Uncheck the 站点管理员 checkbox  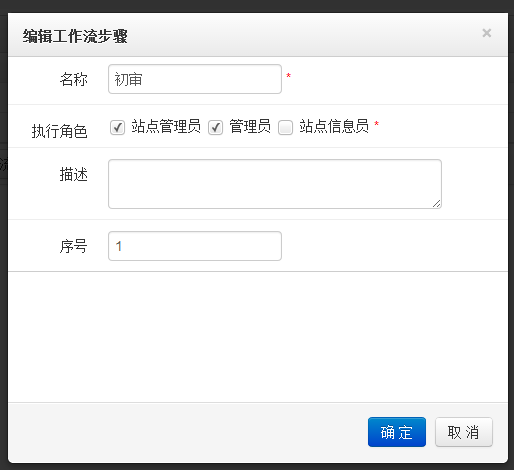click(x=117, y=127)
